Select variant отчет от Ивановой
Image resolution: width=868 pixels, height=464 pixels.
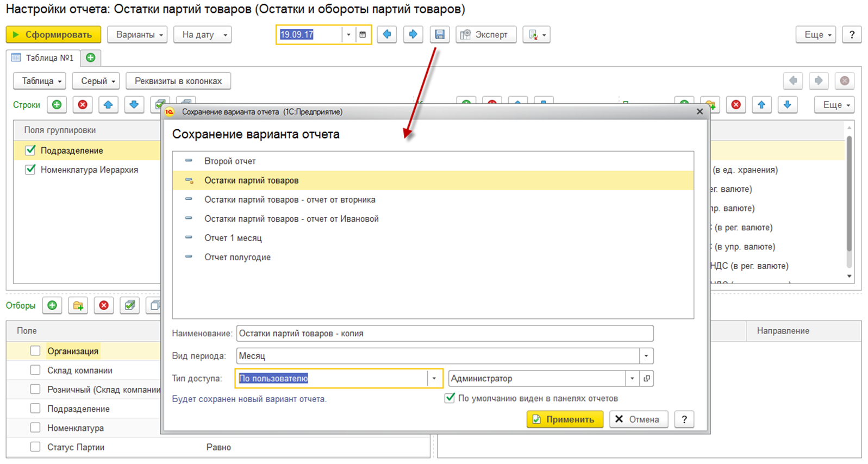[433, 219]
